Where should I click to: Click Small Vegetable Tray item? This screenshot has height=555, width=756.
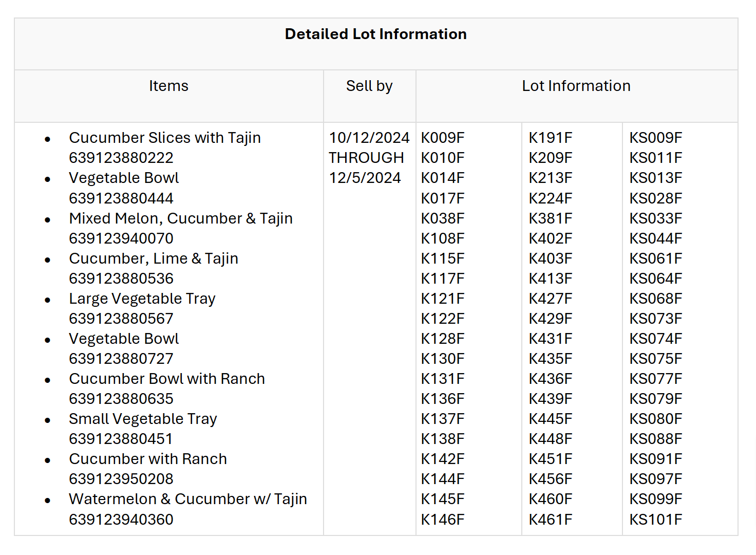tap(143, 419)
